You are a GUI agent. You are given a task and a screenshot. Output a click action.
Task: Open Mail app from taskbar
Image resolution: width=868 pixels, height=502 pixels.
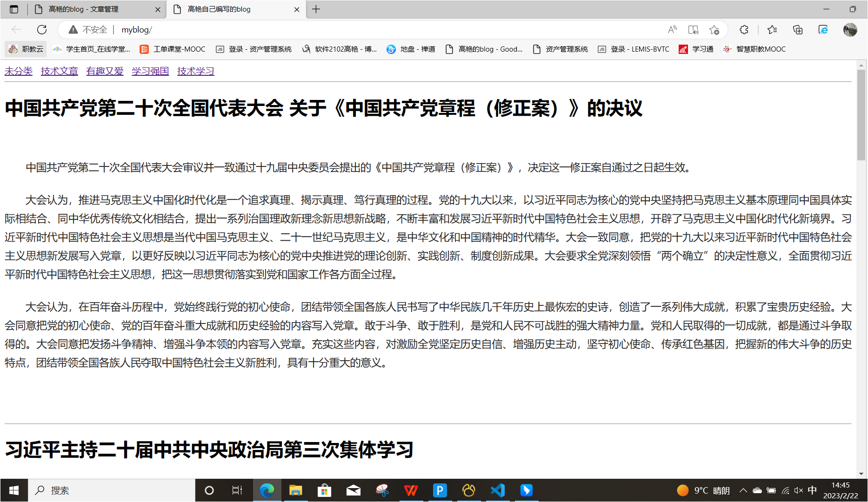click(x=354, y=490)
